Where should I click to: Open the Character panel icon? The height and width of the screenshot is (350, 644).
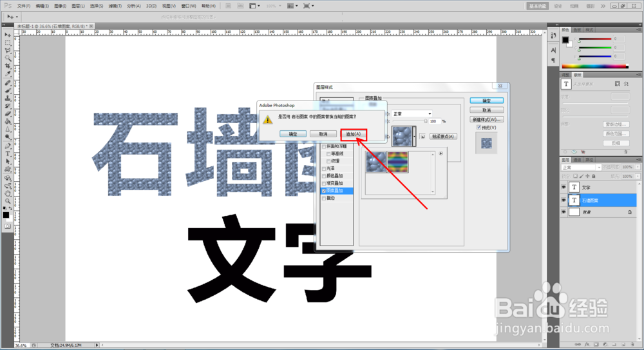[553, 50]
